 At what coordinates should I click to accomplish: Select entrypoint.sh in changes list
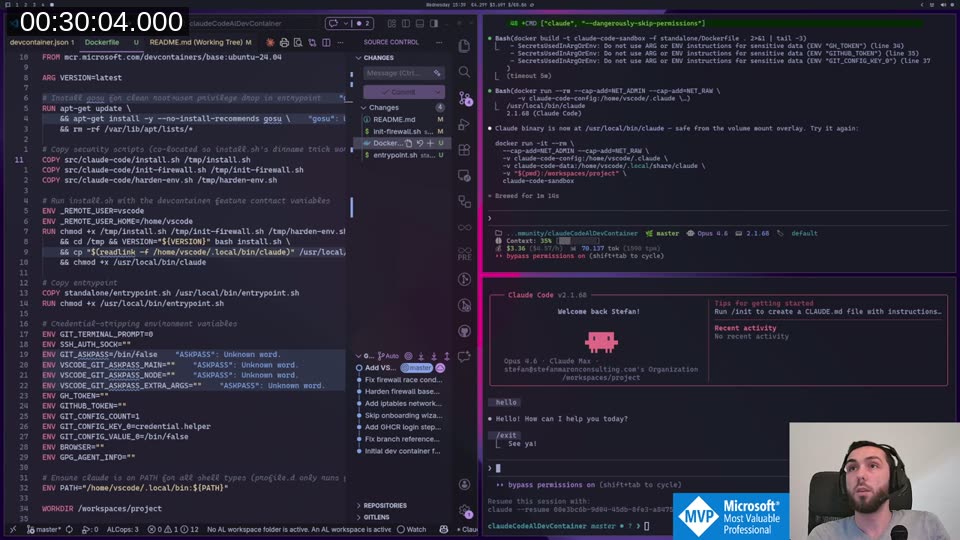(x=402, y=155)
